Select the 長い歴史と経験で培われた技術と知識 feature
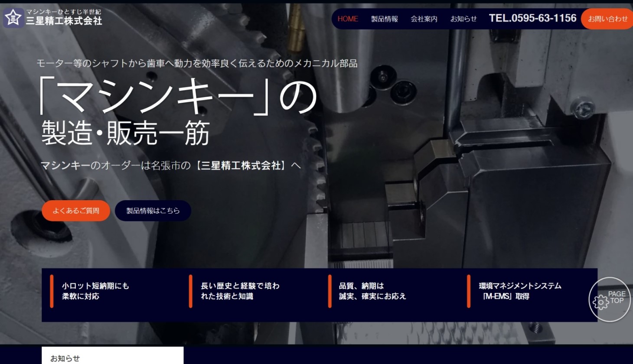Viewport: 633px width, 364px height. click(x=240, y=291)
